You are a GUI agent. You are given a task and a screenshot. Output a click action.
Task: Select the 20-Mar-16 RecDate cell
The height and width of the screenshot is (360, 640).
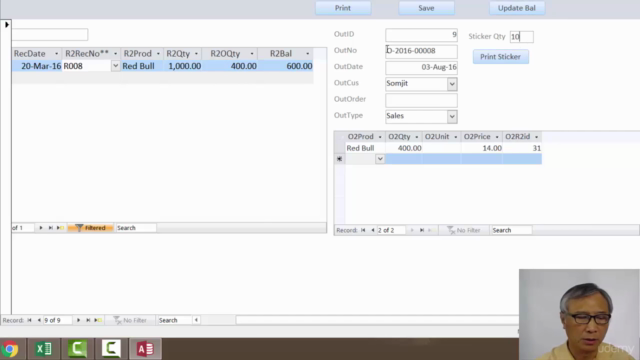tap(37, 66)
